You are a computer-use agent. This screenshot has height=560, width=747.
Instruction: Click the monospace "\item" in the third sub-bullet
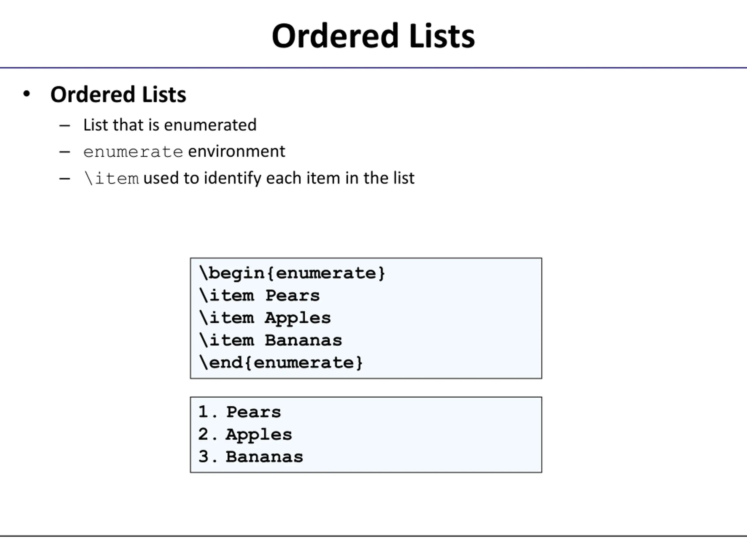coord(111,178)
